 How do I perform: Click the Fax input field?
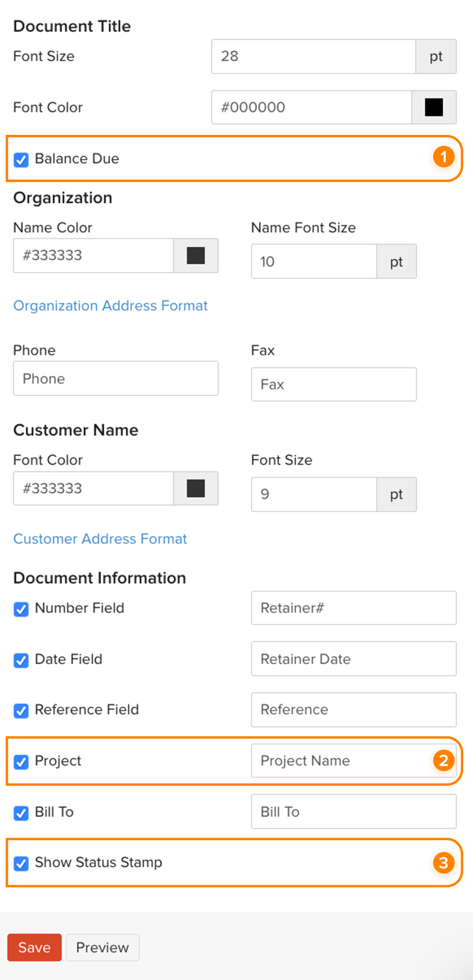333,384
